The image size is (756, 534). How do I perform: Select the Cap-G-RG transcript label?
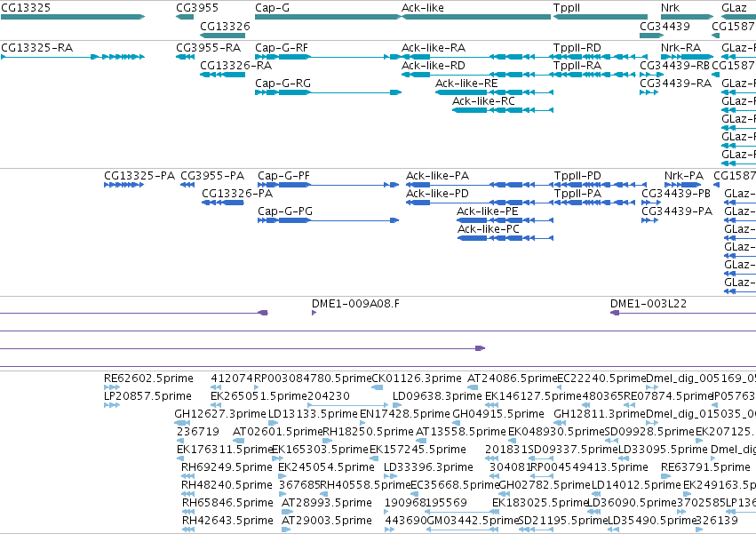click(x=283, y=83)
